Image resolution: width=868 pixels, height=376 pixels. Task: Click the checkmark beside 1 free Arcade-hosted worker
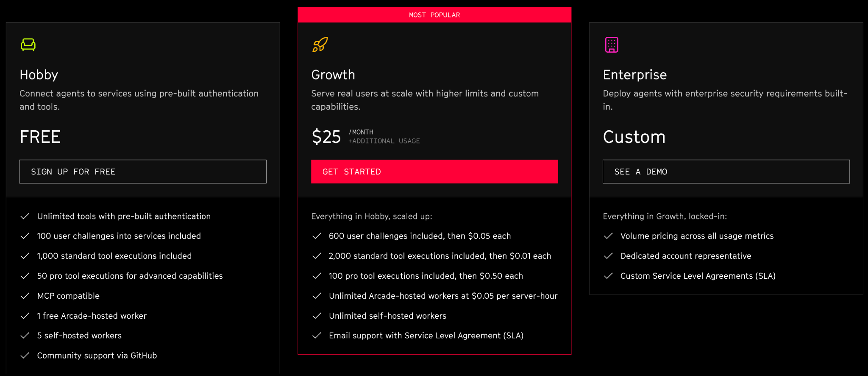[x=25, y=316]
